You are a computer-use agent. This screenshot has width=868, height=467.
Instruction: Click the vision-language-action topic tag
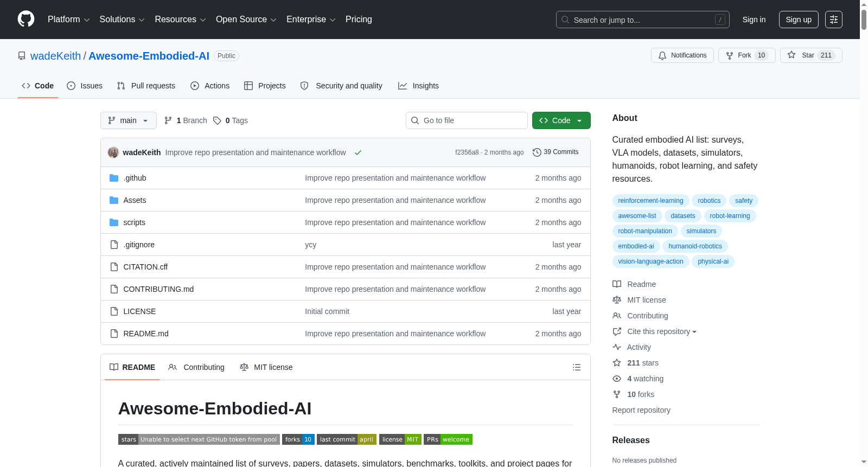click(650, 261)
